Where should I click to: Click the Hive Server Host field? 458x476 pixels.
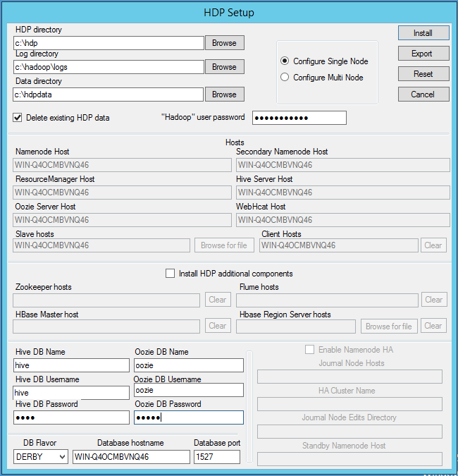coord(343,193)
